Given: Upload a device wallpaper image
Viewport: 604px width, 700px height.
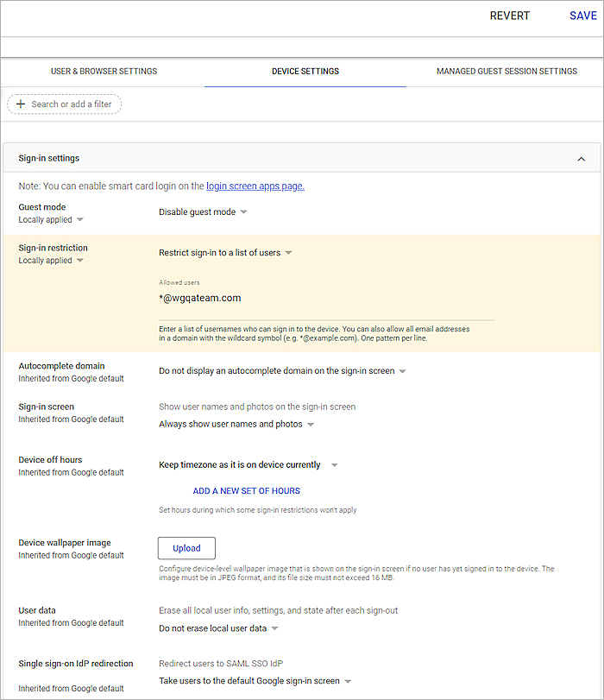Looking at the screenshot, I should click(186, 548).
